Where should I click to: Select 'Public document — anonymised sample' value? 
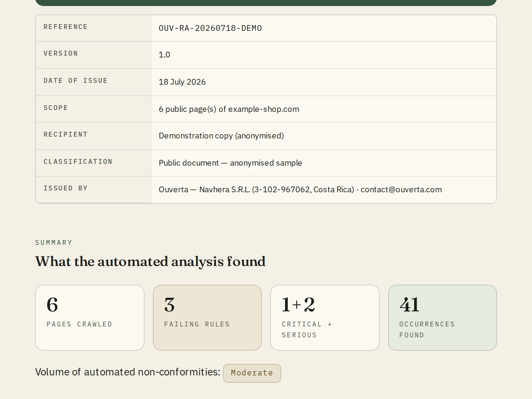230,163
